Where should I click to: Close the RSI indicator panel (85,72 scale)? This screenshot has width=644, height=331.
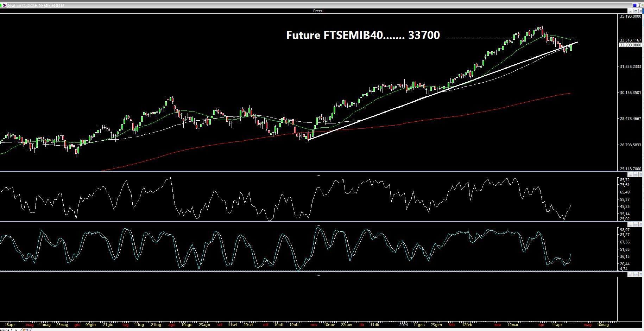640,174
